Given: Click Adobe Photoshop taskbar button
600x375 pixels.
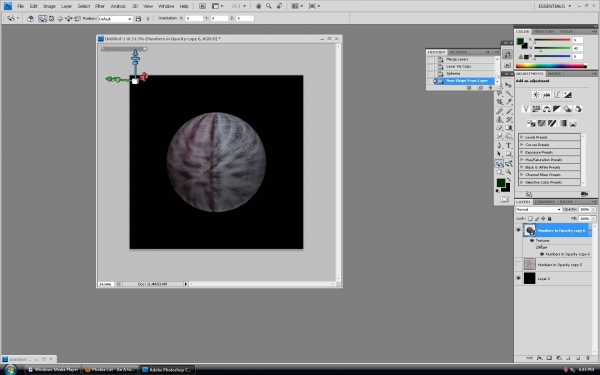Looking at the screenshot, I should (x=167, y=370).
